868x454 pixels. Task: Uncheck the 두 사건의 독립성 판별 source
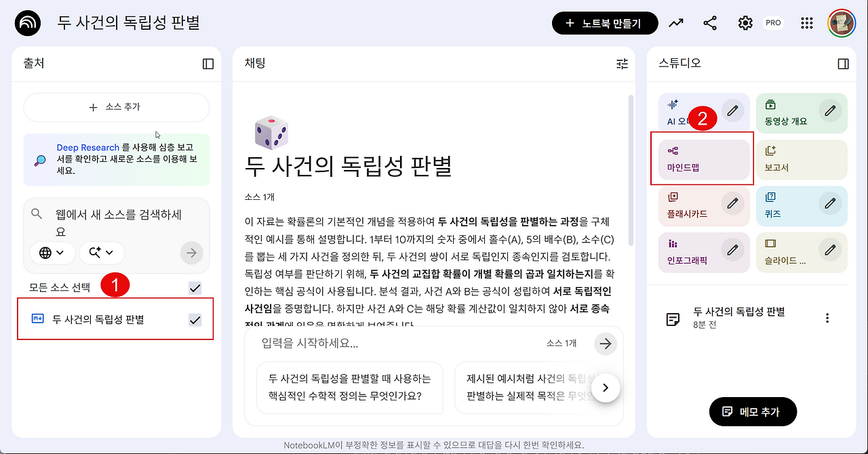(x=195, y=319)
